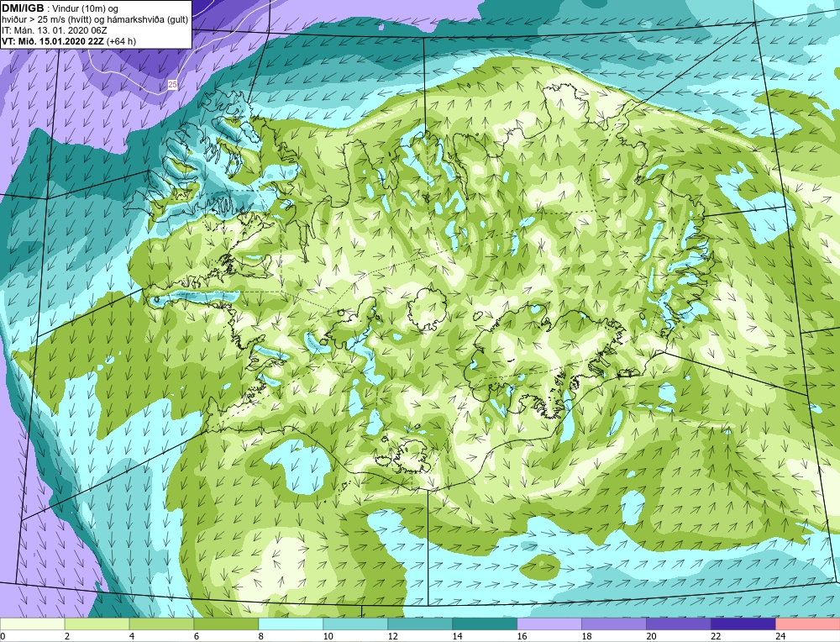This screenshot has width=840, height=642.
Task: Click the 2–4 m/s light green legend swatch
Action: point(97,624)
